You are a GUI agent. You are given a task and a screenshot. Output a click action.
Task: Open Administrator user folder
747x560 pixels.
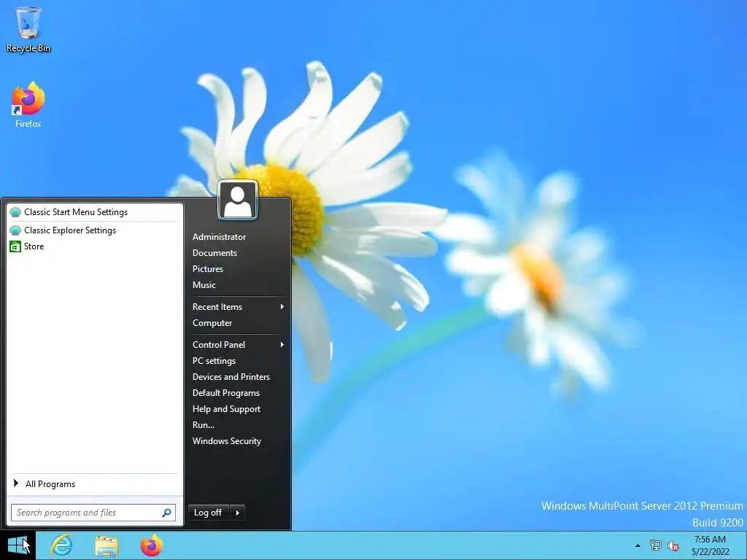219,237
